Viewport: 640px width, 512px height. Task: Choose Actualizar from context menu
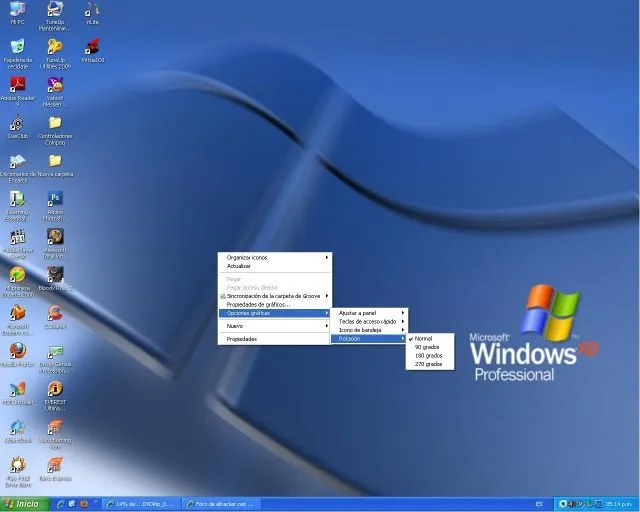coord(275,266)
